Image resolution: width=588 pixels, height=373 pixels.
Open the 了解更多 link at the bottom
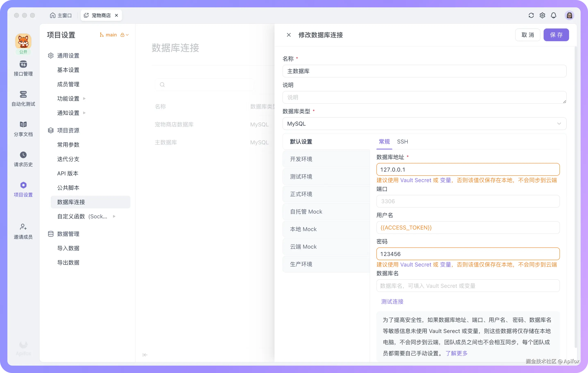pos(456,353)
